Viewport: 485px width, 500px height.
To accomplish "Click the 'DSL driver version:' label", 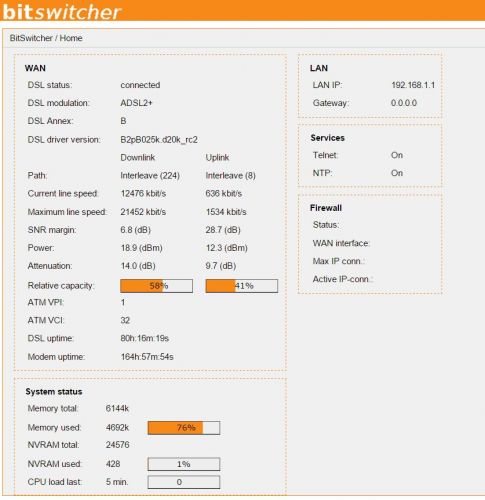I will pos(64,140).
